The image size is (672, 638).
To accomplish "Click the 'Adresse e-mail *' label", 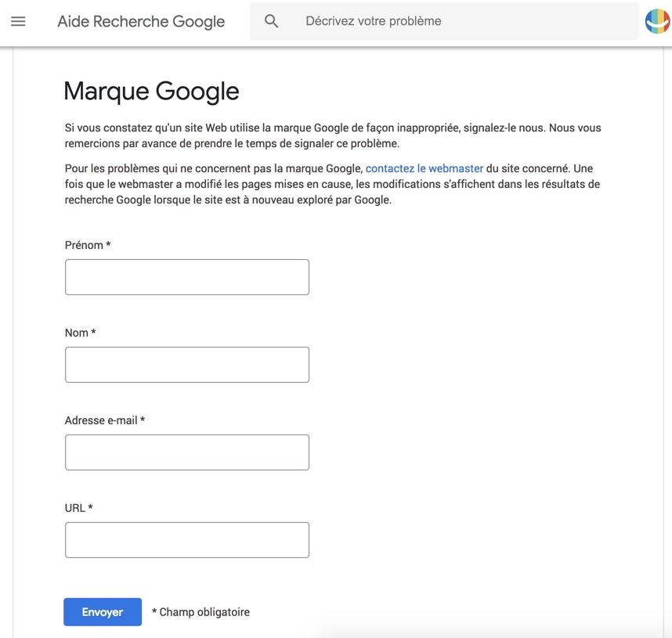I will tap(105, 420).
